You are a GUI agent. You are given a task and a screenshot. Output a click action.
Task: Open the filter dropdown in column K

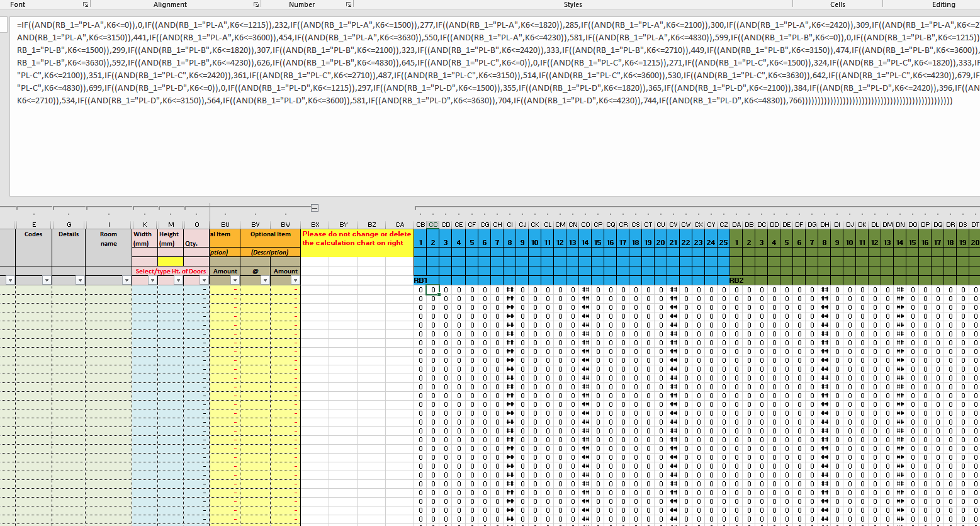click(x=152, y=280)
